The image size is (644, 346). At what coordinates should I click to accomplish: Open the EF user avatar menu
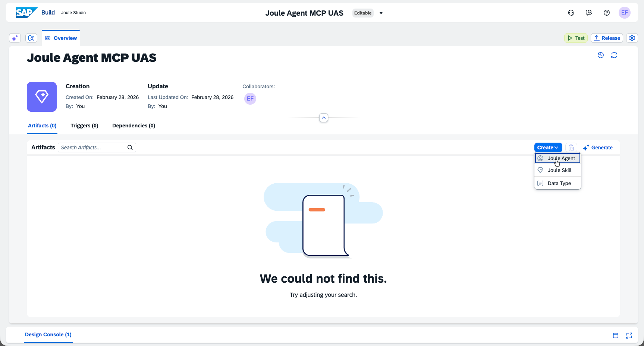(x=625, y=13)
